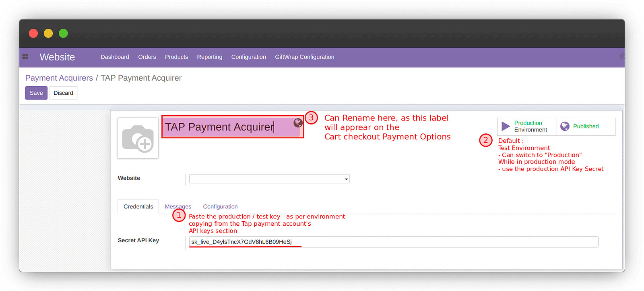Viewport: 644px width, 291px height.
Task: Click the globe translate icon in name field
Action: pos(298,123)
